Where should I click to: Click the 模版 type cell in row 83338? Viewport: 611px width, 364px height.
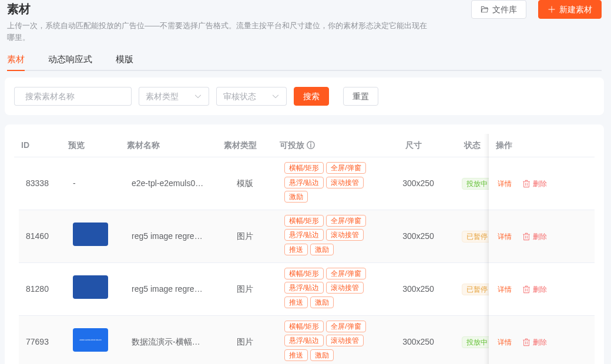click(x=245, y=183)
